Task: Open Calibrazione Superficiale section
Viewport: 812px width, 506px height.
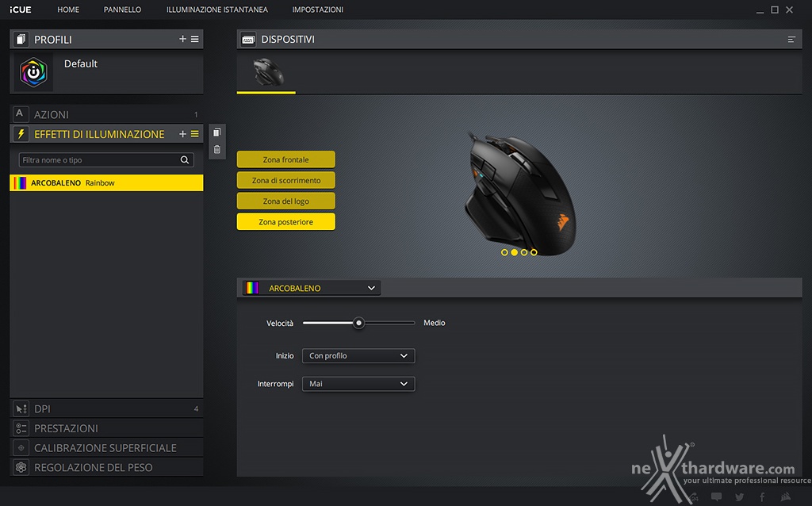Action: point(106,448)
